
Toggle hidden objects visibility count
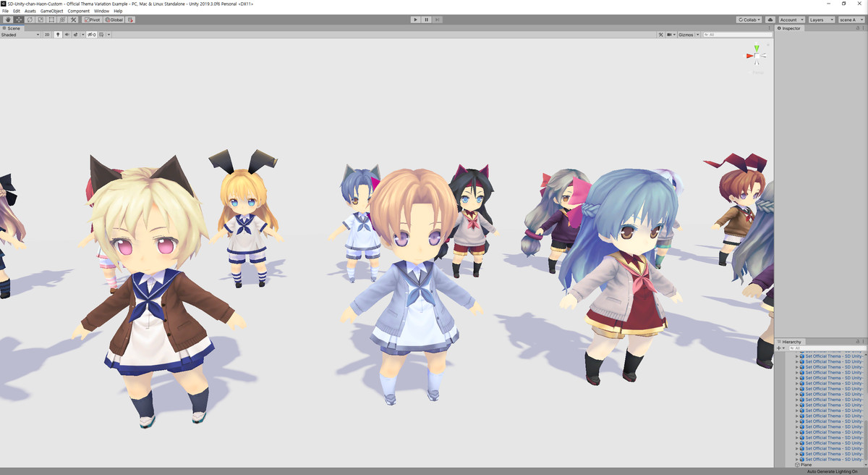point(92,35)
